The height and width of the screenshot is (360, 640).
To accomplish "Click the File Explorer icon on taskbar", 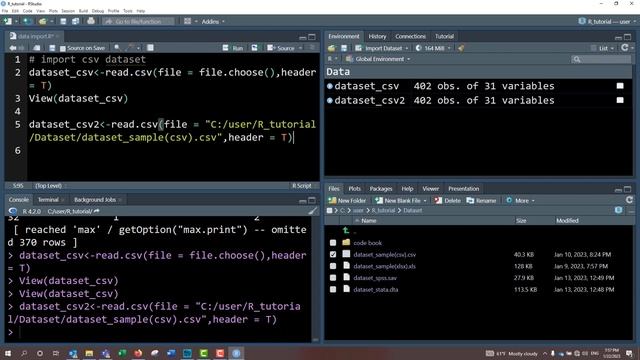I will (89, 353).
